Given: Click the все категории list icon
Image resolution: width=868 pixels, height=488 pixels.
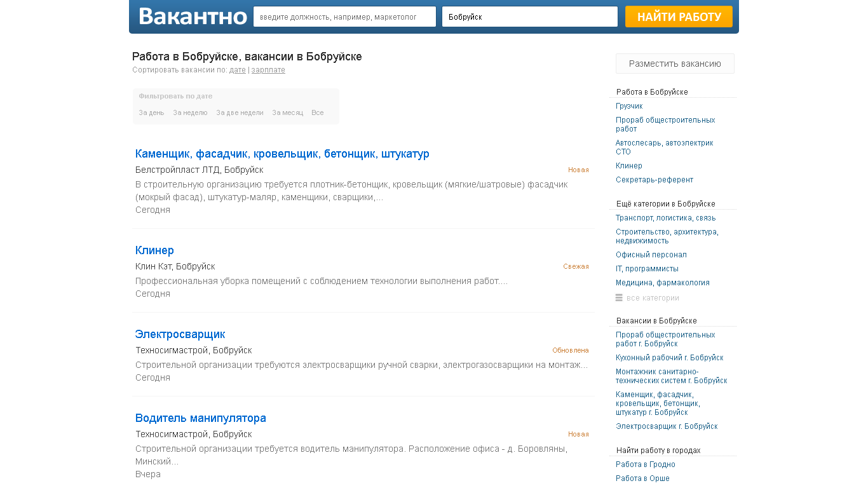Looking at the screenshot, I should [x=619, y=298].
